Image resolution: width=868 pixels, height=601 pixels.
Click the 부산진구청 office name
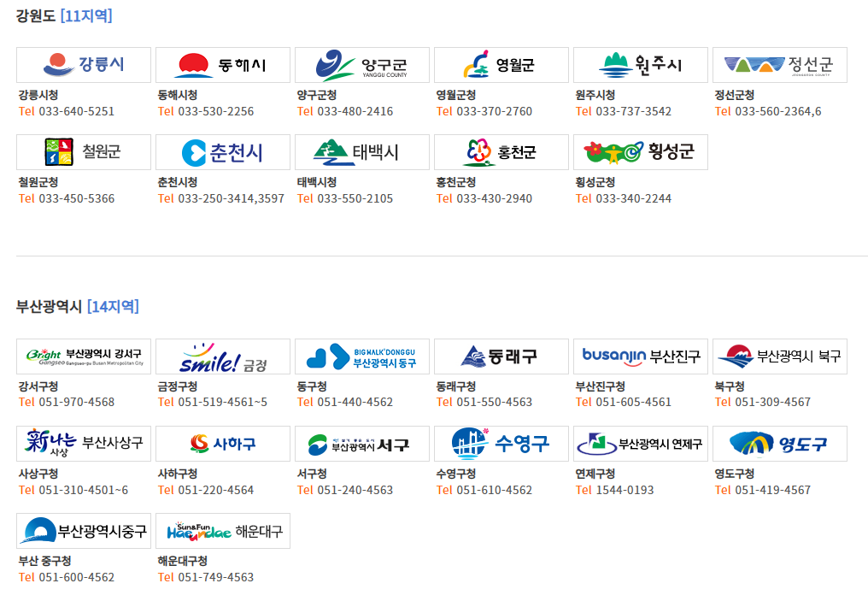coord(600,386)
